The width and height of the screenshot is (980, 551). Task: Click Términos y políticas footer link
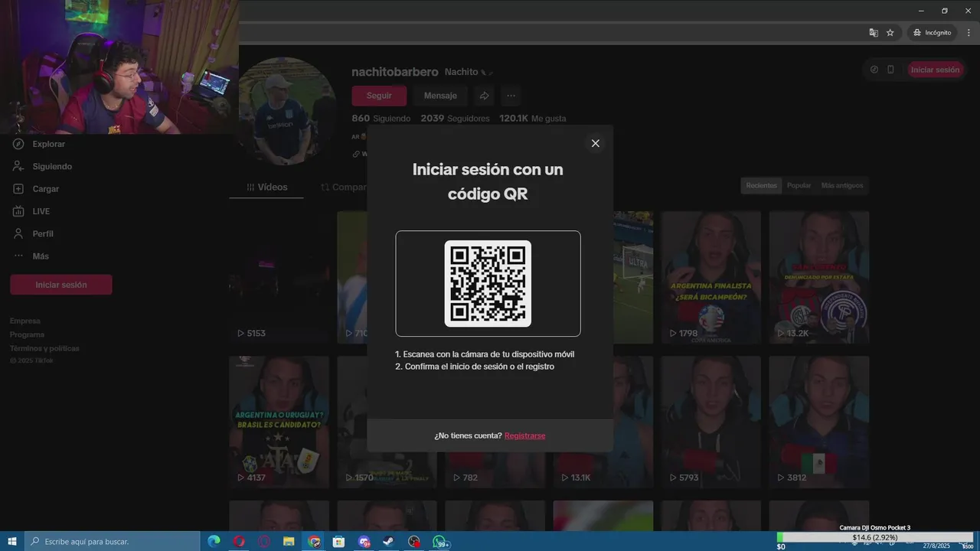(44, 348)
